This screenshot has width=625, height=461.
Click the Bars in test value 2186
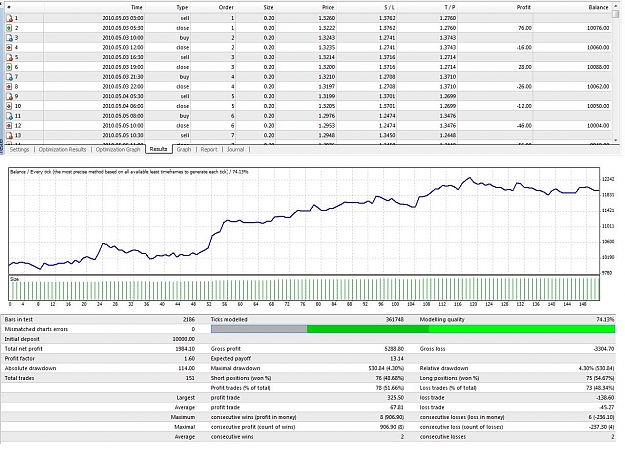189,320
